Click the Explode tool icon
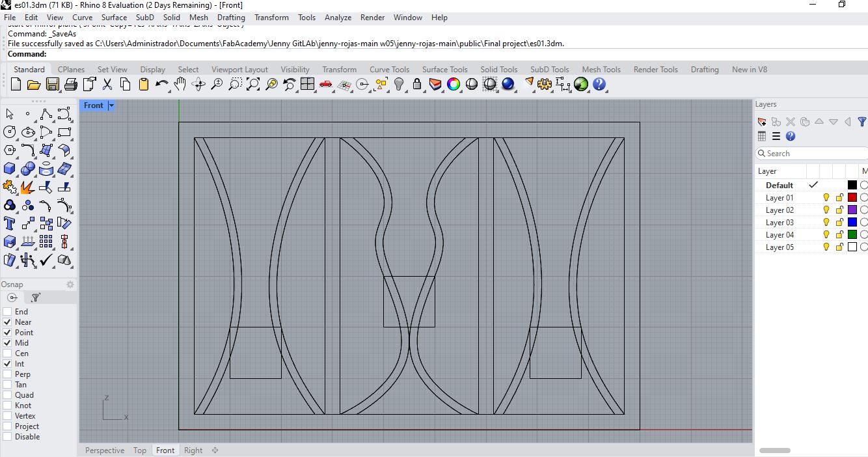The height and width of the screenshot is (457, 868). point(27,187)
